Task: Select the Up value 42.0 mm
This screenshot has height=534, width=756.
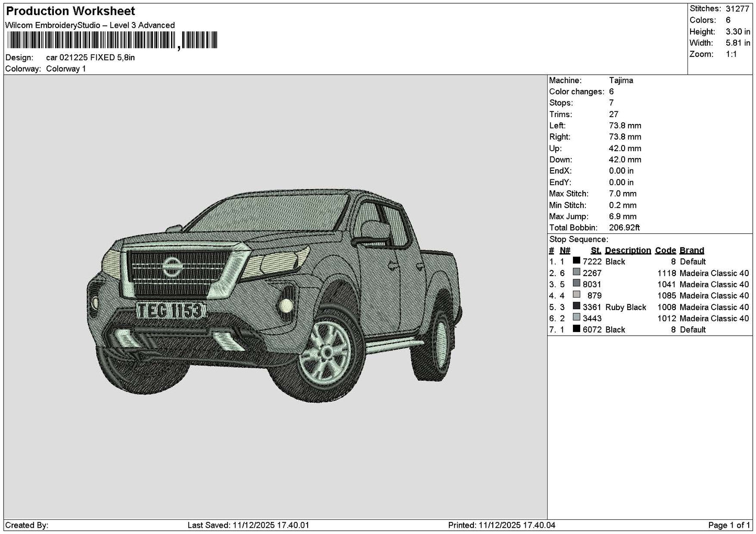Action: pyautogui.click(x=625, y=149)
